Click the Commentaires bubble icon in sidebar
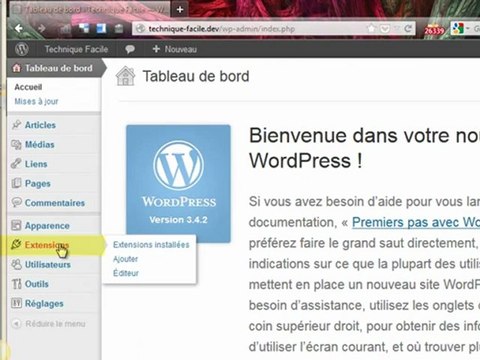This screenshot has height=360, width=480. click(x=16, y=202)
